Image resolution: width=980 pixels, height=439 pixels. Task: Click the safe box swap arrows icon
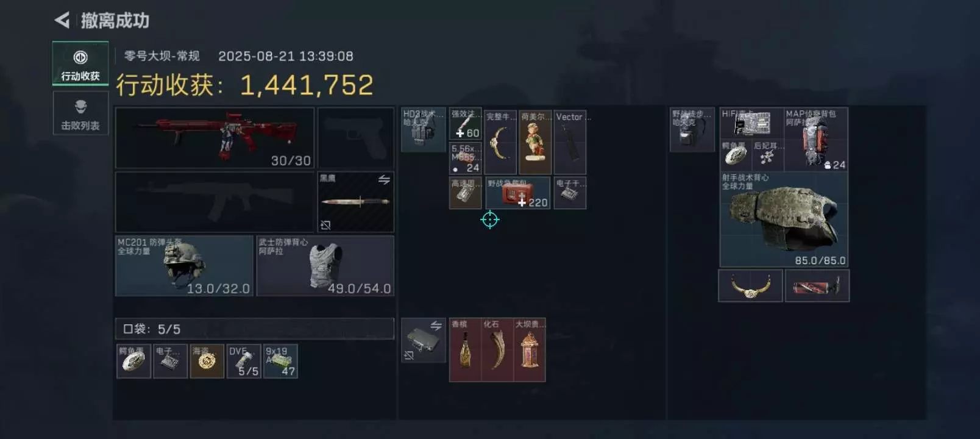tap(436, 326)
